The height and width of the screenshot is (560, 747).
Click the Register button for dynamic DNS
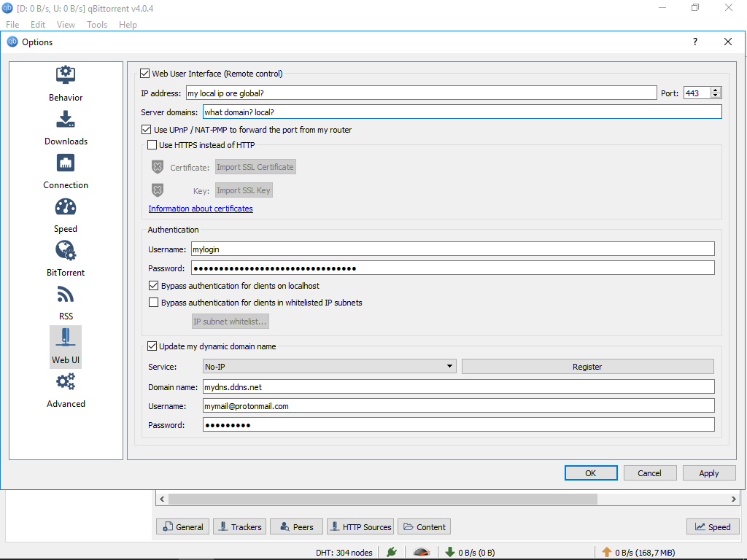pyautogui.click(x=588, y=367)
